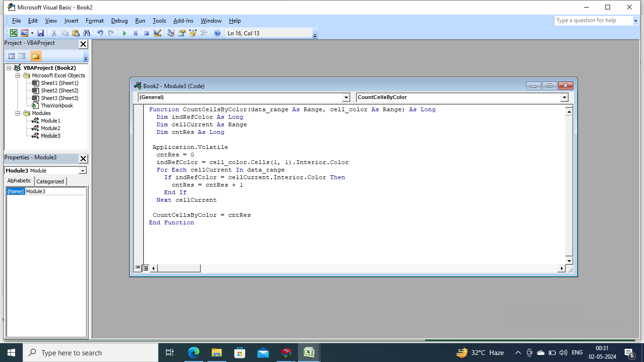644x362 pixels.
Task: Close the Properties - Module3 pane
Action: coord(83,158)
